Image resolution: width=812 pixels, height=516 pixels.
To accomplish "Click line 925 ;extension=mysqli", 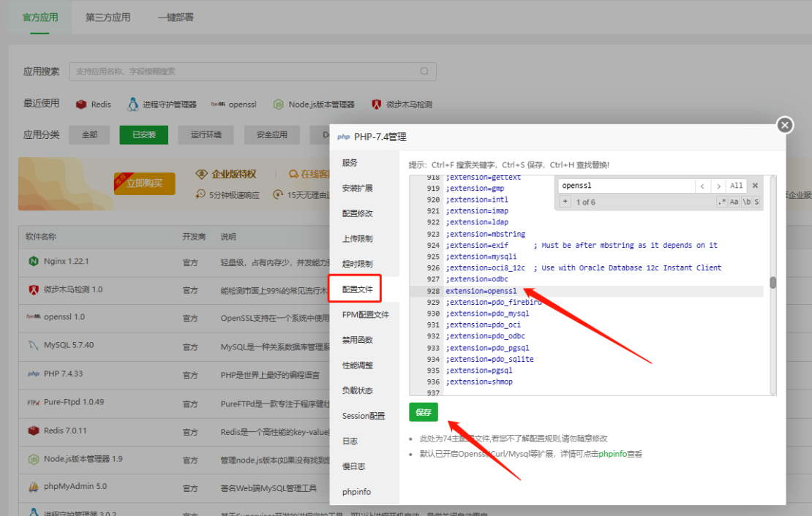I will pos(481,257).
